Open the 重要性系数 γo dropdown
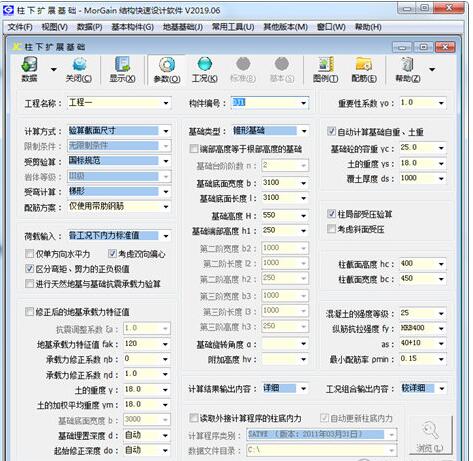473x461 pixels. click(441, 103)
